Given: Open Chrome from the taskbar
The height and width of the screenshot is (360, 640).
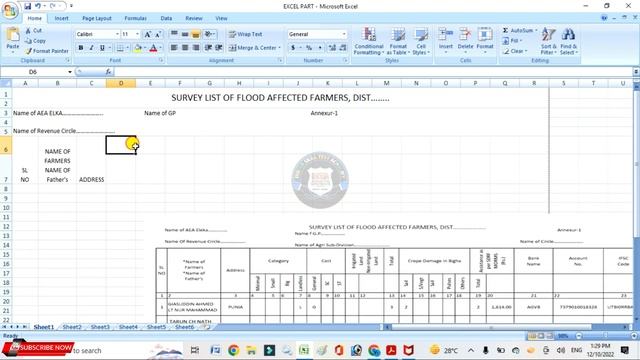Looking at the screenshot, I should click(x=233, y=350).
